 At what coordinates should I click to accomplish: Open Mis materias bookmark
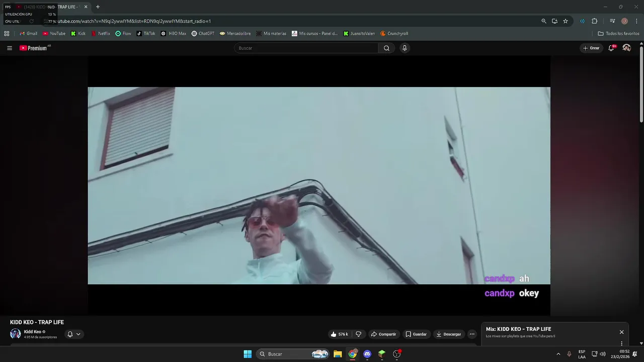click(271, 34)
